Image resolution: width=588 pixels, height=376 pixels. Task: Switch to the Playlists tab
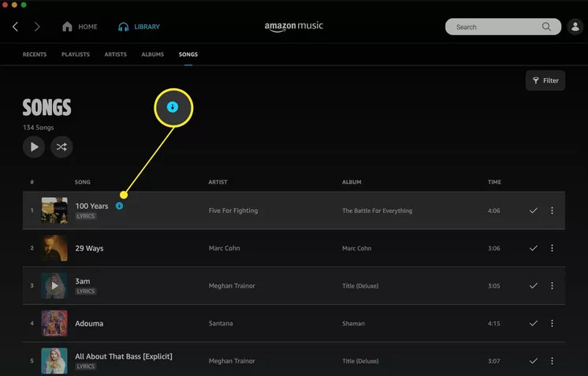click(76, 54)
